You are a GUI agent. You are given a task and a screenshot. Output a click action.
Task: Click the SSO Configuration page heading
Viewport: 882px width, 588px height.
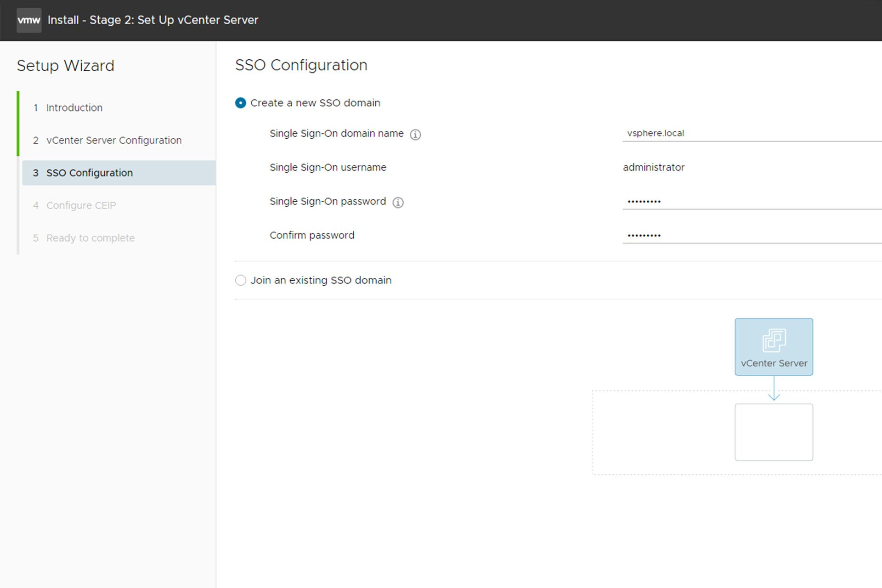[301, 65]
